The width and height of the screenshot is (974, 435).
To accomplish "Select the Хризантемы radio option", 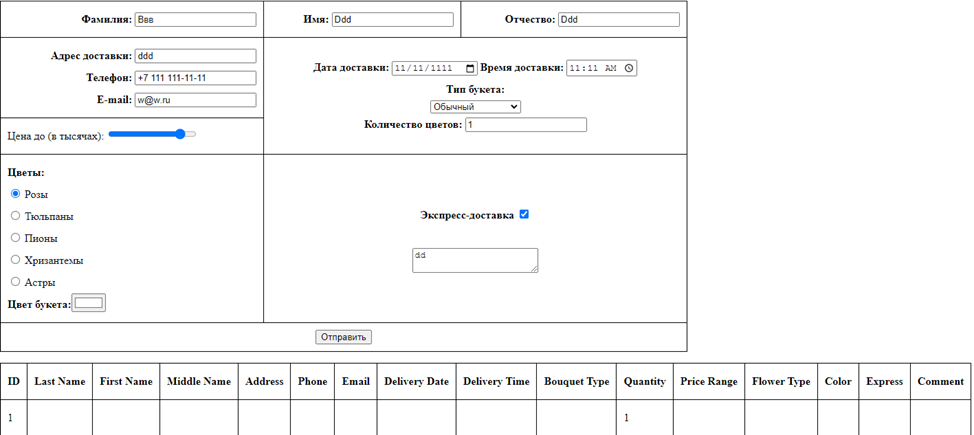I will pos(16,260).
